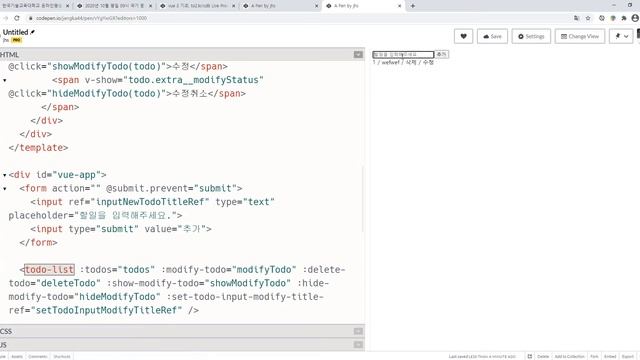
Task: Click the HTML editor panel header
Action: [182, 54]
